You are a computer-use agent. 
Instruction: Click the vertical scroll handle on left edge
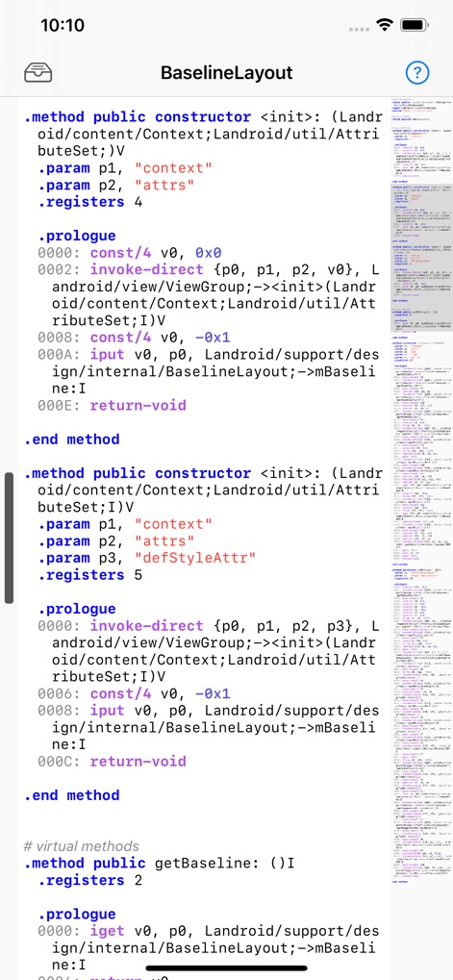[x=9, y=538]
